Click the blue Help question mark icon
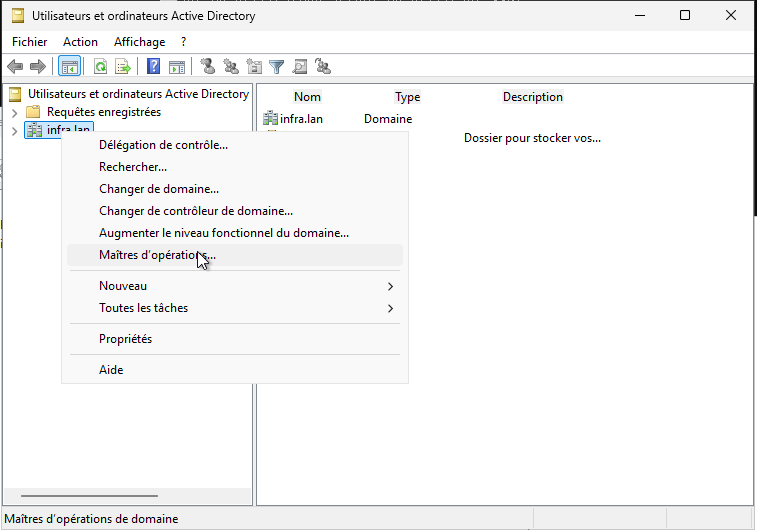This screenshot has width=757, height=530. pos(154,67)
